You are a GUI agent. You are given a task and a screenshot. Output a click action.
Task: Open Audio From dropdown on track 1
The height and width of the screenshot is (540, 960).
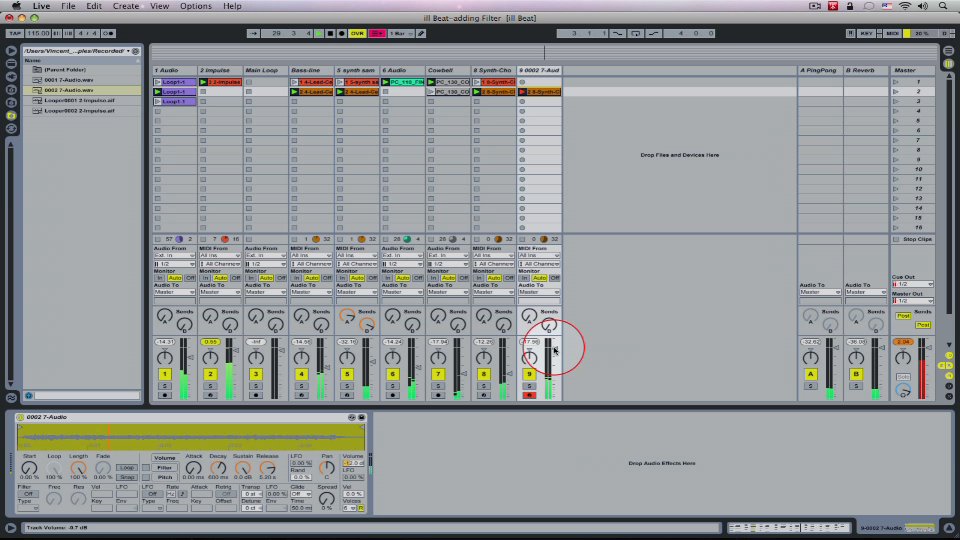click(x=174, y=255)
